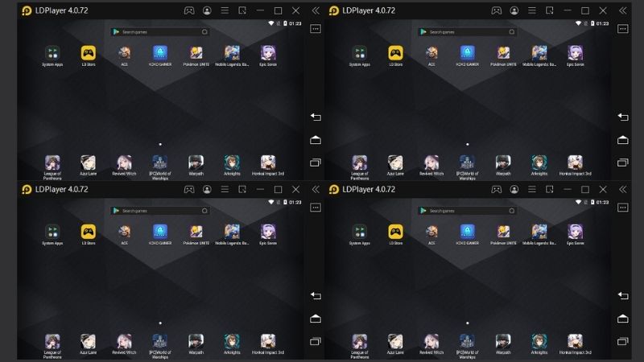Launch KOKO GAMER in bottom-left window
Image resolution: width=644 pixels, height=362 pixels.
(160, 232)
